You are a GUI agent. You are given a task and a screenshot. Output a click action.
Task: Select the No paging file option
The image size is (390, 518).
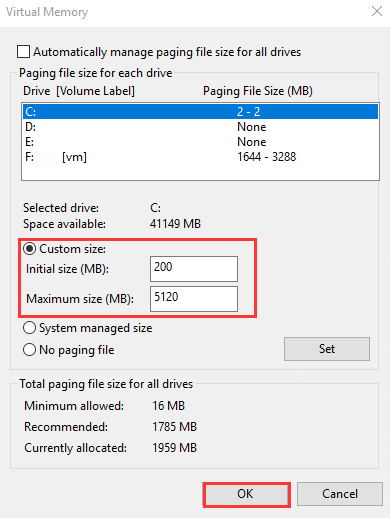[x=30, y=350]
